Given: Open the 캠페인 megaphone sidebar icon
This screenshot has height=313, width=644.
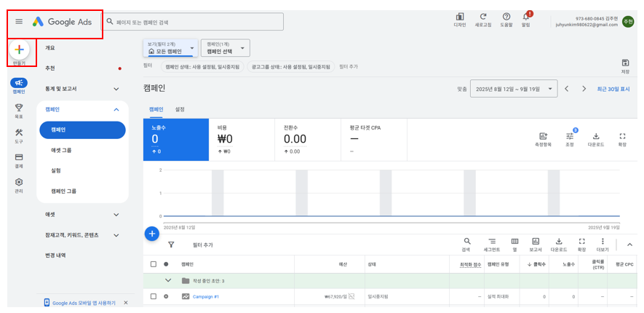Looking at the screenshot, I should click(x=19, y=82).
